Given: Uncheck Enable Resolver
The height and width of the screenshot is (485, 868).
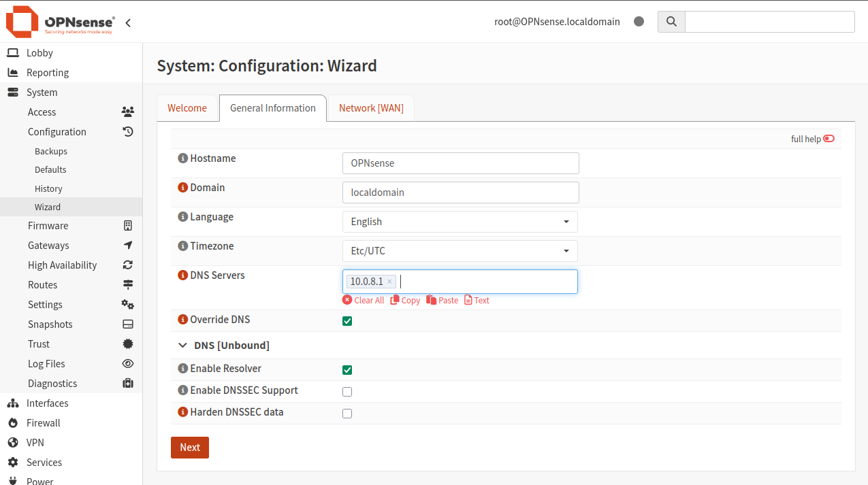Looking at the screenshot, I should (x=347, y=369).
